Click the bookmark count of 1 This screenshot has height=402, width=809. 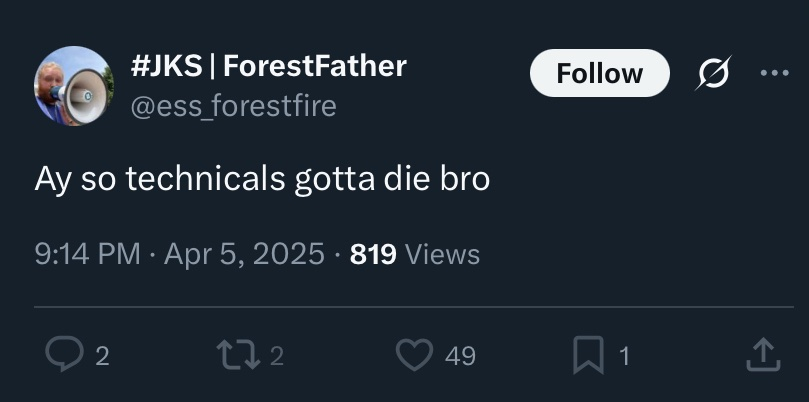coord(624,355)
